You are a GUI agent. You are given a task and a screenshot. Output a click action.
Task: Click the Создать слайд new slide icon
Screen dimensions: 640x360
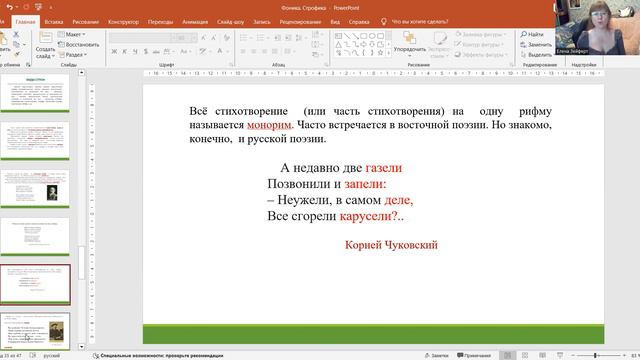point(45,38)
